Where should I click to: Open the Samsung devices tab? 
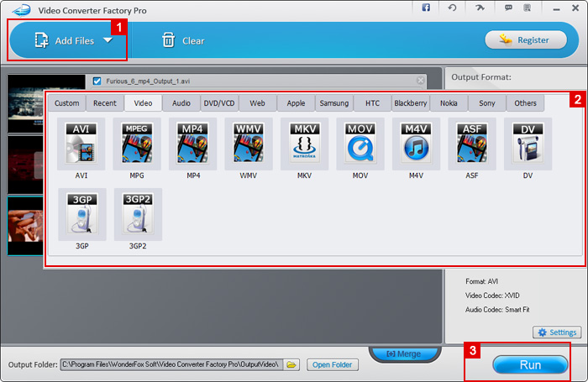[x=334, y=103]
